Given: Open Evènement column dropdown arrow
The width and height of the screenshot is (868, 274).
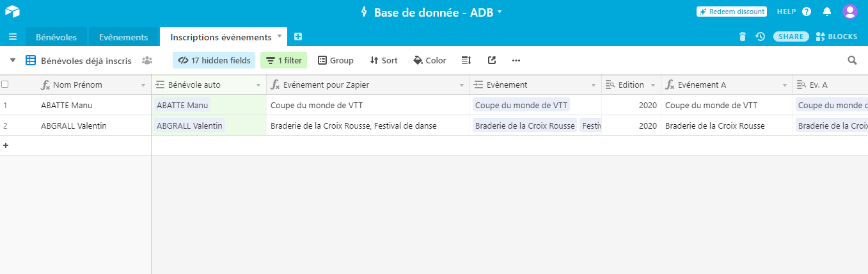Looking at the screenshot, I should (594, 85).
